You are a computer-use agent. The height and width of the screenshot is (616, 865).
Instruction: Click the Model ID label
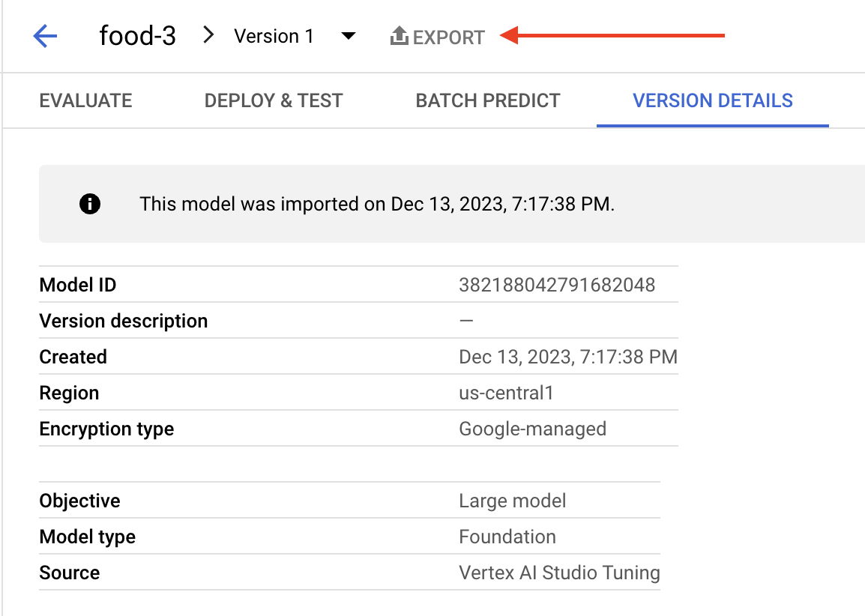78,285
